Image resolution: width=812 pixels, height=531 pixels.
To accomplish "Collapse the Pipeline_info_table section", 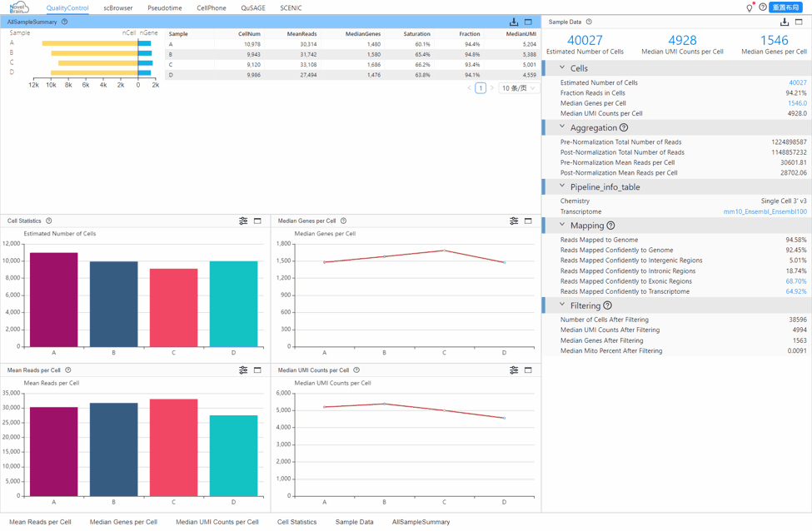I will pos(562,187).
